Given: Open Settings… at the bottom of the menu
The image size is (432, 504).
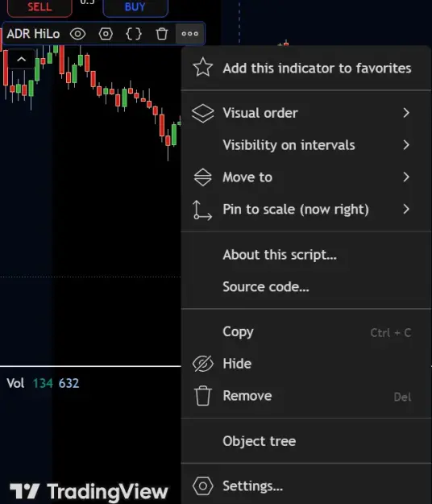Looking at the screenshot, I should tap(306, 486).
